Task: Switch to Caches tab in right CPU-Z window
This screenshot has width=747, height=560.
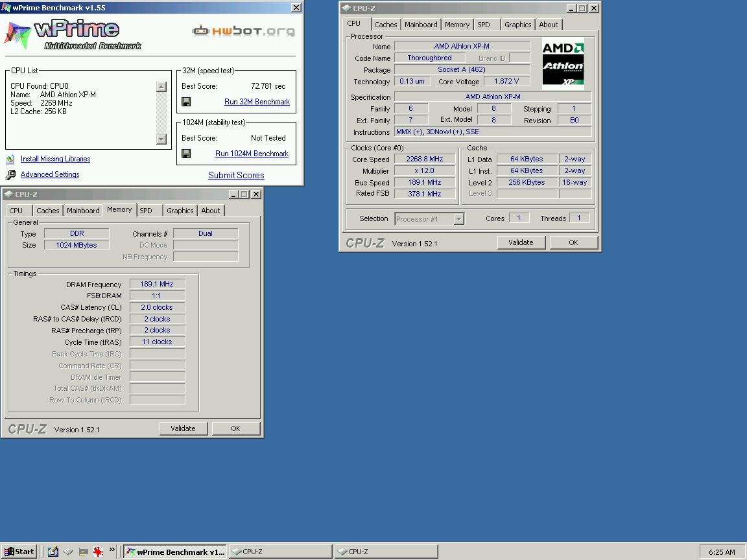Action: pos(385,24)
